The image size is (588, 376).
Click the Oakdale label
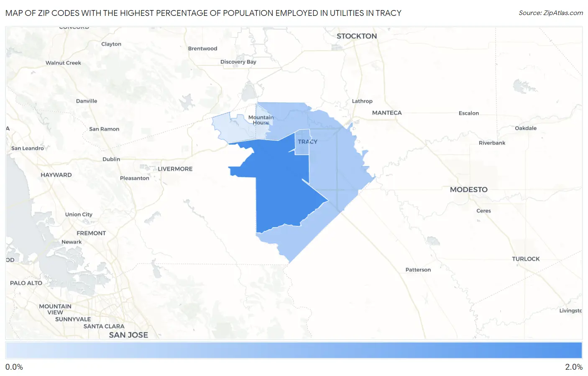coord(526,128)
